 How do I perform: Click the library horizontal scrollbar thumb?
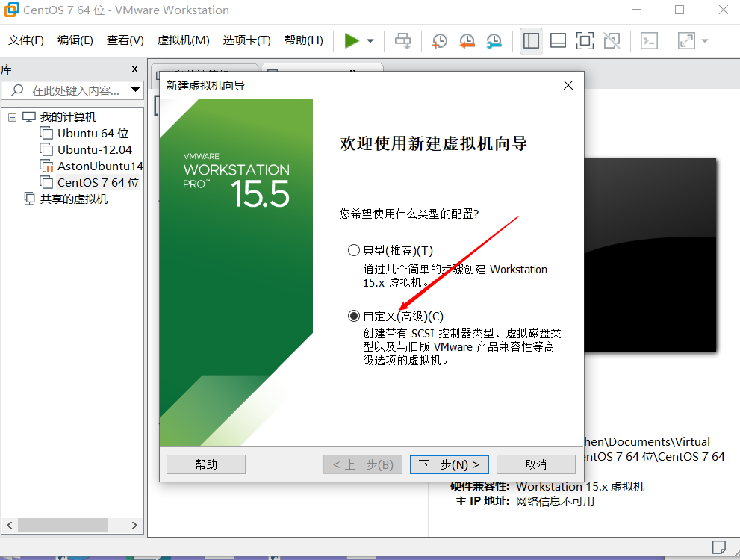click(63, 525)
